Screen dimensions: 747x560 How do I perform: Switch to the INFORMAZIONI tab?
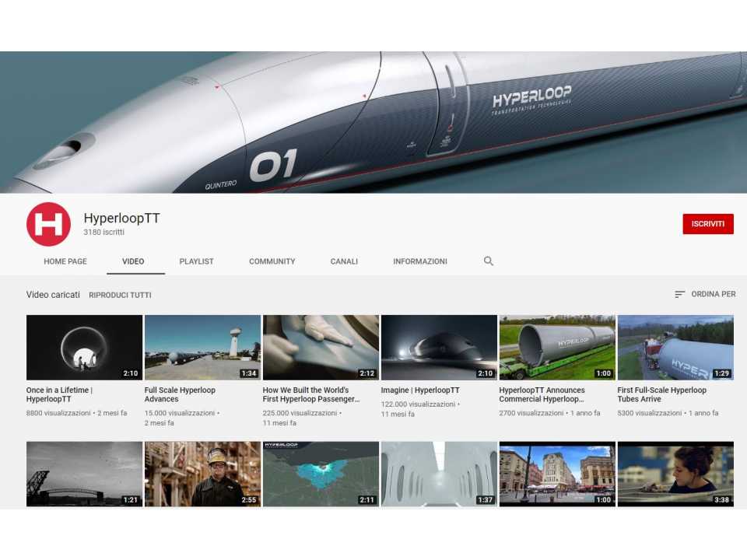(x=420, y=261)
